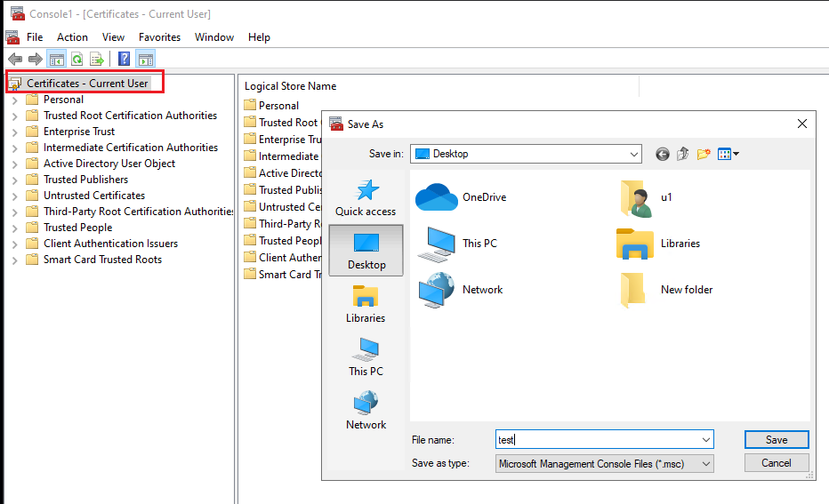This screenshot has height=504, width=829.
Task: Click the Refresh toolbar icon
Action: pos(77,60)
